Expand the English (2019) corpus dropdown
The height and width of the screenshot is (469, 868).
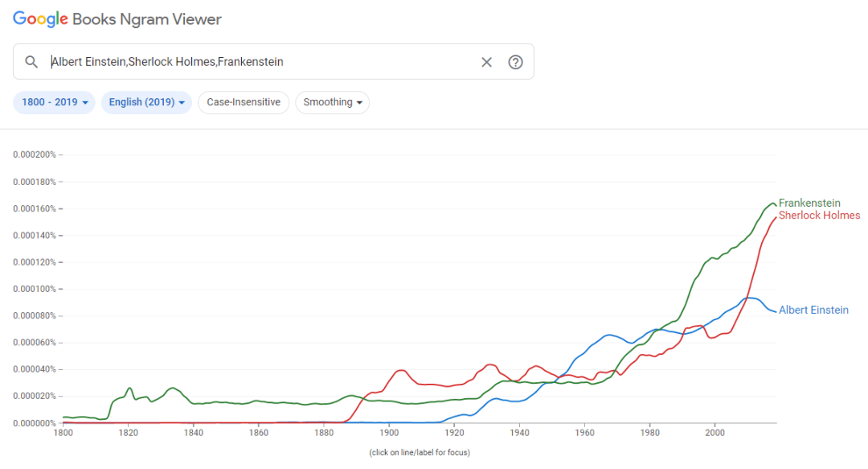click(146, 102)
